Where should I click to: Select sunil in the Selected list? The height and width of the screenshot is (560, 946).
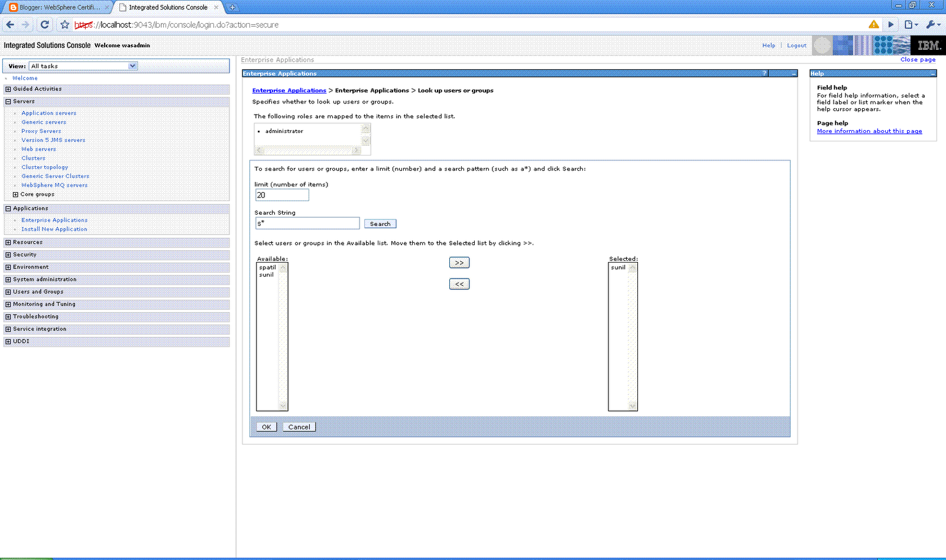coord(618,268)
